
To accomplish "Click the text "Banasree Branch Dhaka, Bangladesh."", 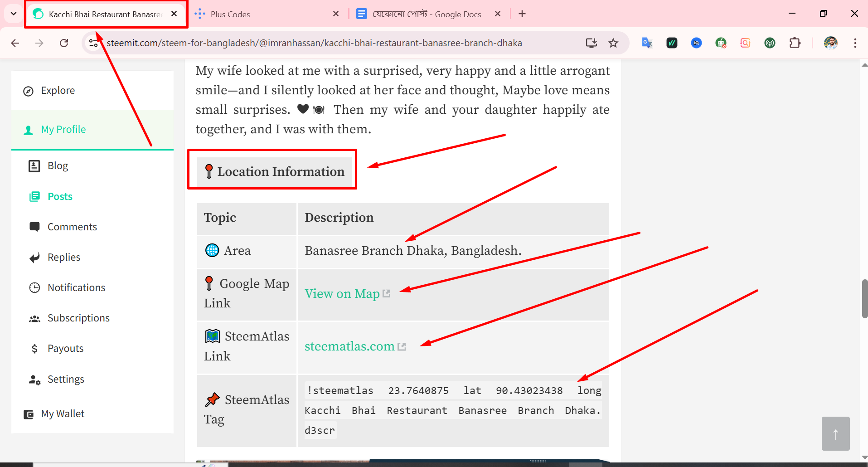I will point(413,251).
